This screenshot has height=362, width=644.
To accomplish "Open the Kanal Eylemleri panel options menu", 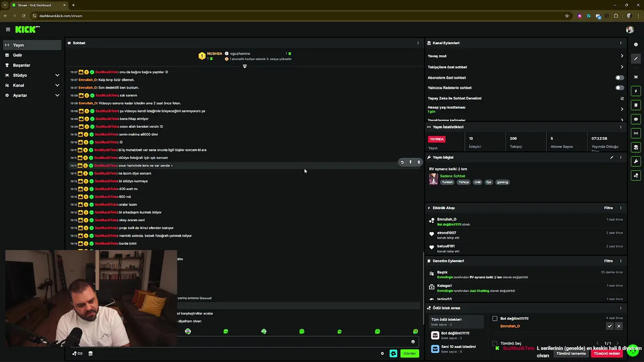I will coord(620,43).
